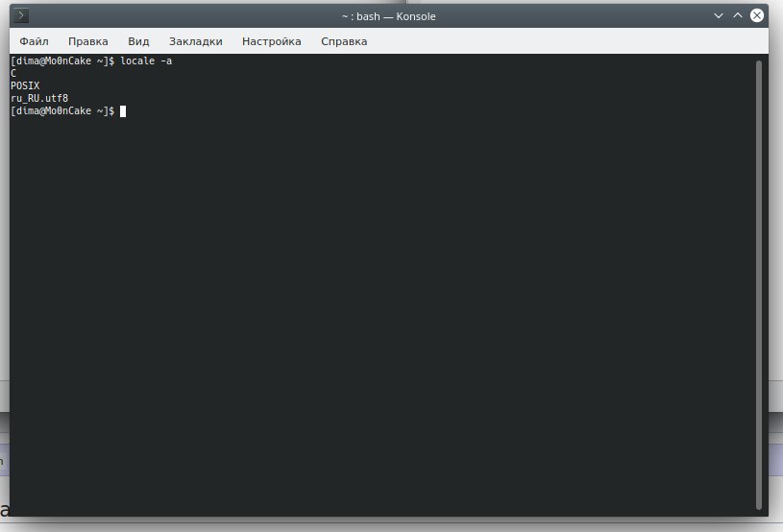
Task: Close the Konsole window
Action: click(757, 16)
